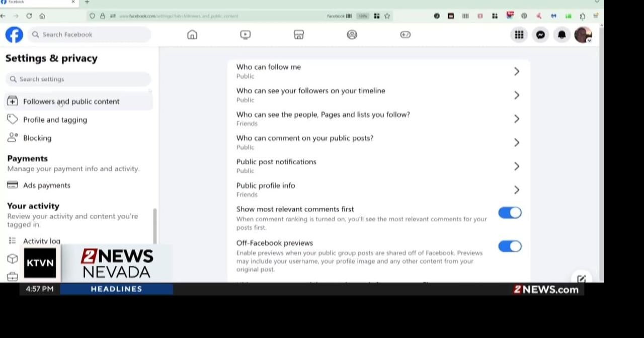
Task: Select Profile and tagging in sidebar
Action: (x=55, y=120)
